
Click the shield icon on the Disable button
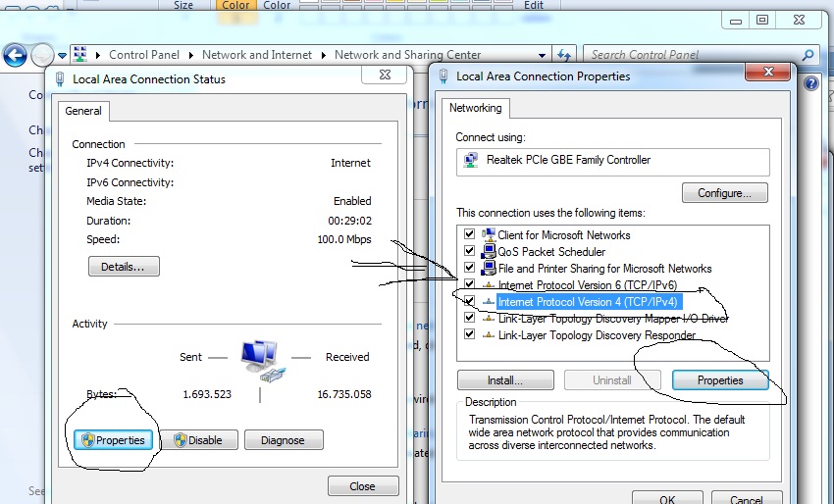181,440
